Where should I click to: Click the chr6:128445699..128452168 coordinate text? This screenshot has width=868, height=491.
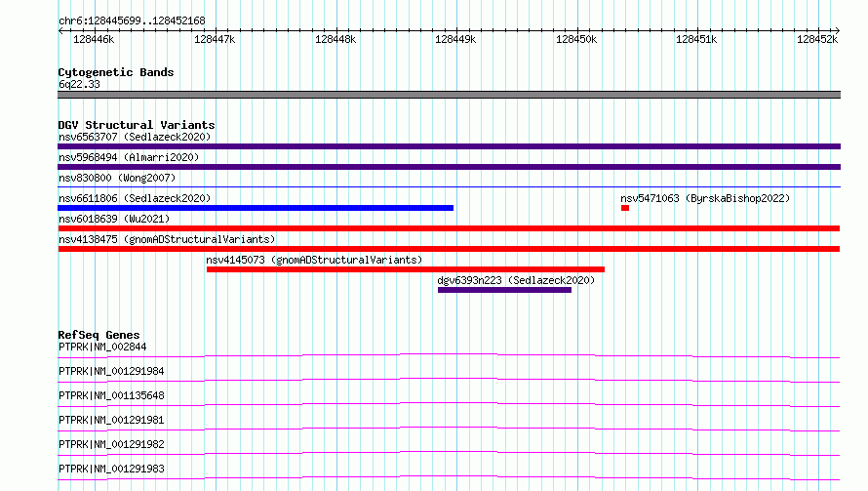[x=132, y=20]
